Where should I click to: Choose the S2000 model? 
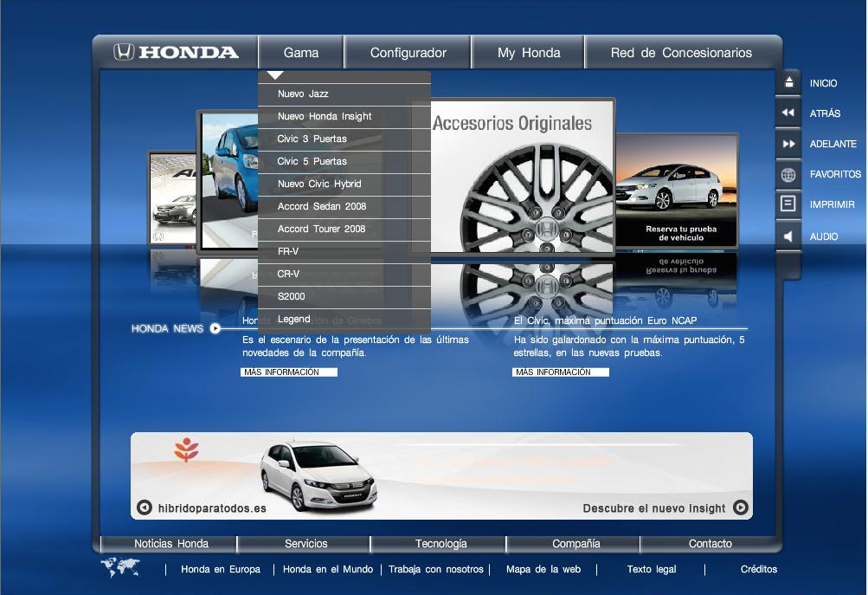[x=344, y=297]
